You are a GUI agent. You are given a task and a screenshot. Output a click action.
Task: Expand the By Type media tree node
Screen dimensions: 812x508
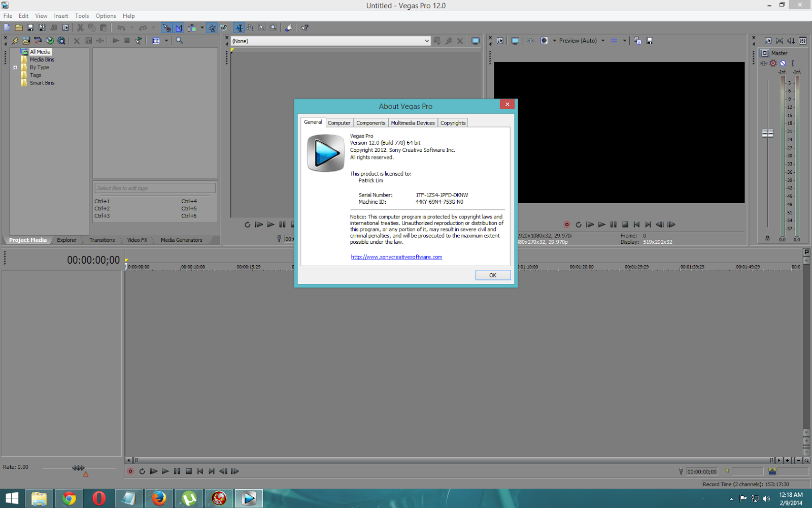coord(15,67)
